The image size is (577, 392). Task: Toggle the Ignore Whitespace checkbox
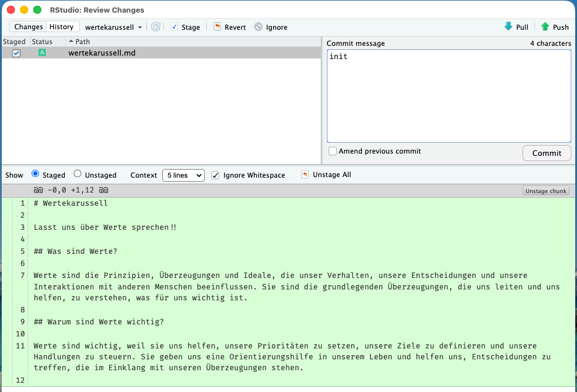point(216,175)
